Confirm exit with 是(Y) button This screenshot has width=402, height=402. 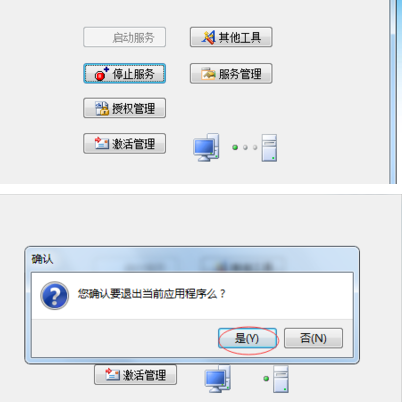[x=247, y=338]
